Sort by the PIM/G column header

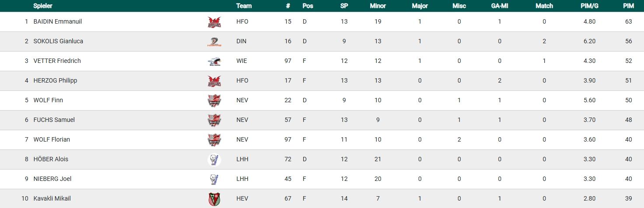589,6
